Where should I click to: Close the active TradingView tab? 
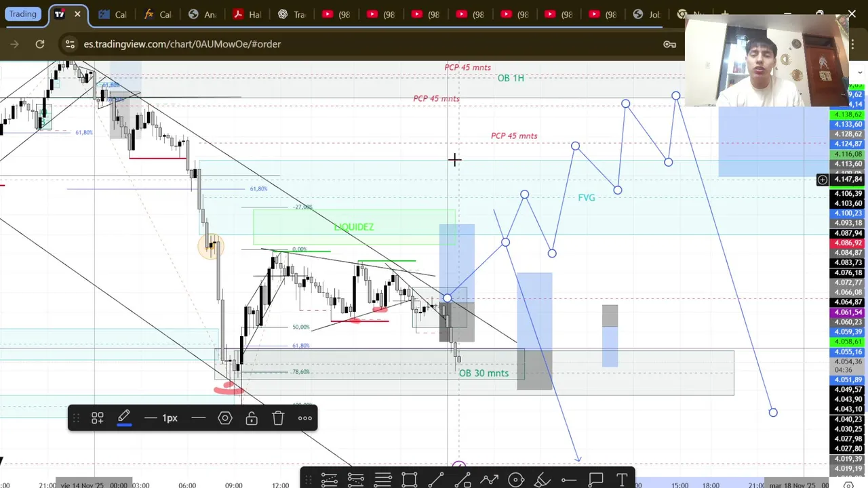click(77, 14)
